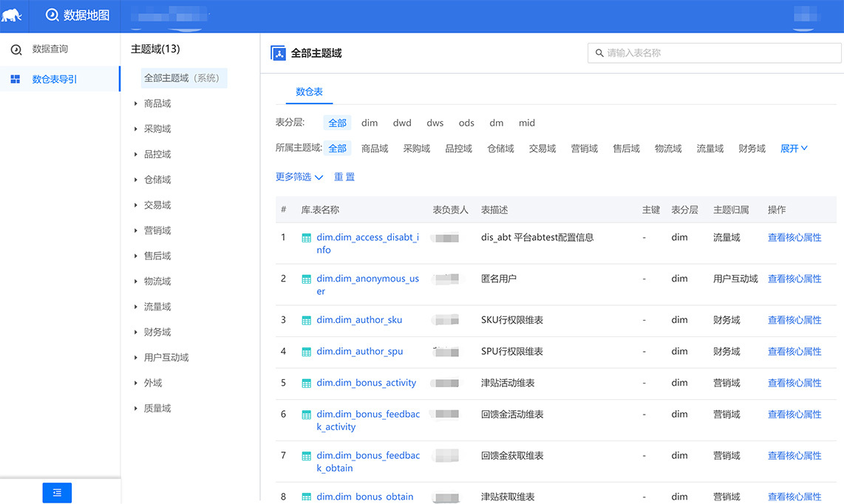
Task: Click the 数据查询 search icon in sidebar
Action: (x=16, y=50)
